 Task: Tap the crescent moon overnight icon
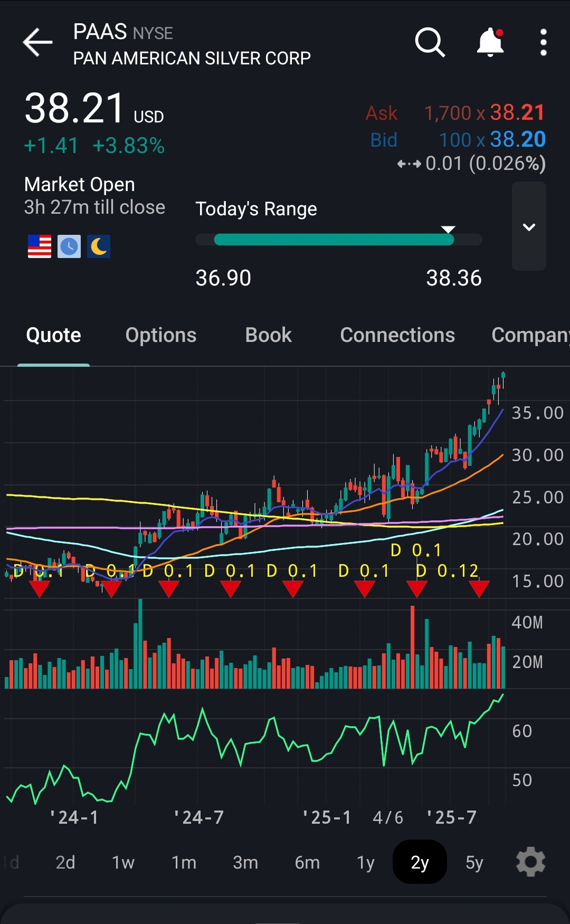coord(99,246)
